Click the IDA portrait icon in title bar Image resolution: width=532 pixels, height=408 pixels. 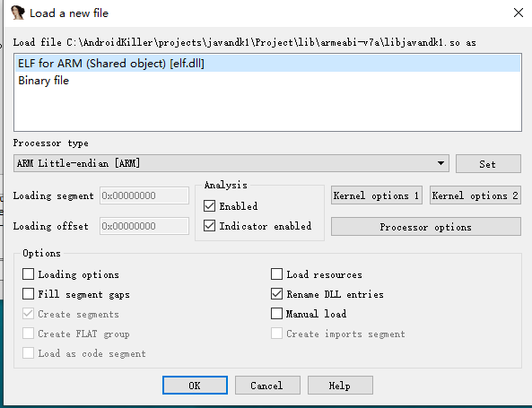pos(18,13)
